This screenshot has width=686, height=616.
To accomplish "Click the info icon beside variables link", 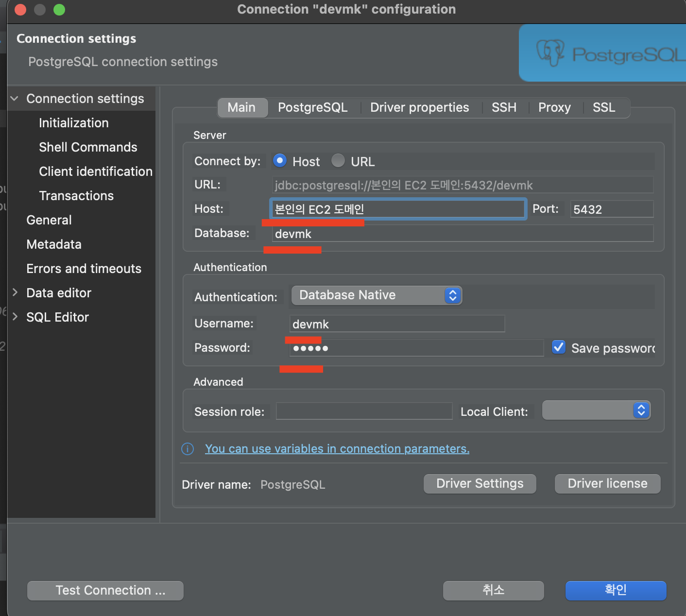I will (x=188, y=449).
